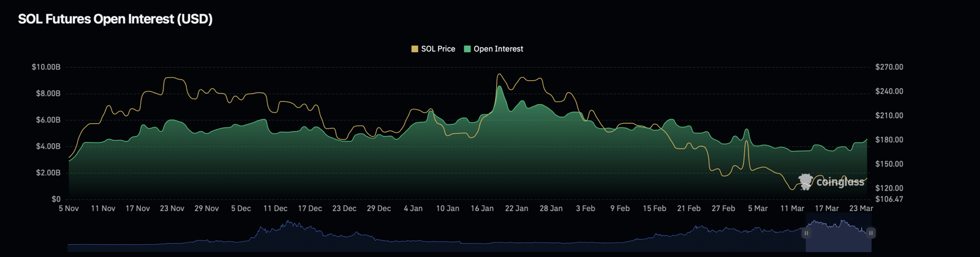Click the 23 Mar date label
This screenshot has width=980, height=257.
coord(861,209)
